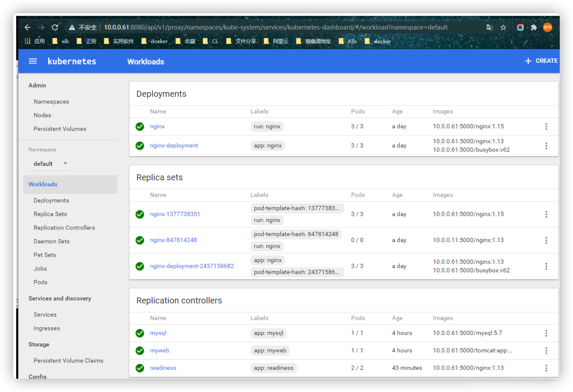Open actions menu for nginx-1377738351 replica set

546,214
